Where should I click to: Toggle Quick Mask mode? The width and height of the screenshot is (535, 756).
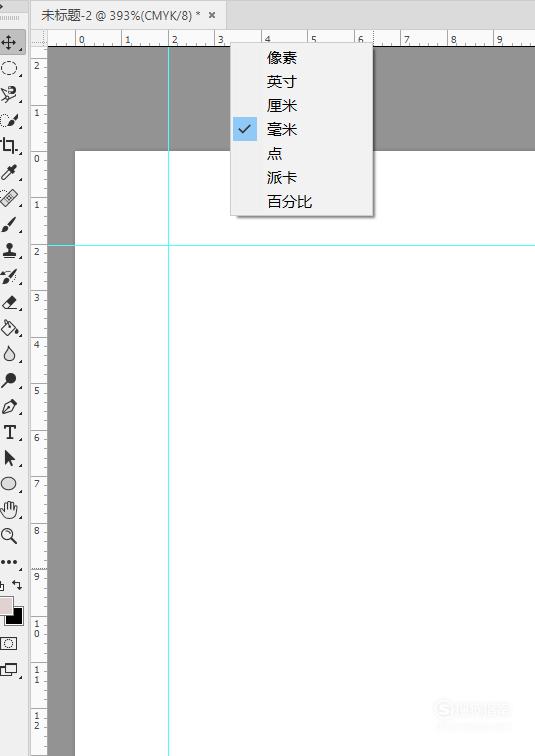(9, 643)
